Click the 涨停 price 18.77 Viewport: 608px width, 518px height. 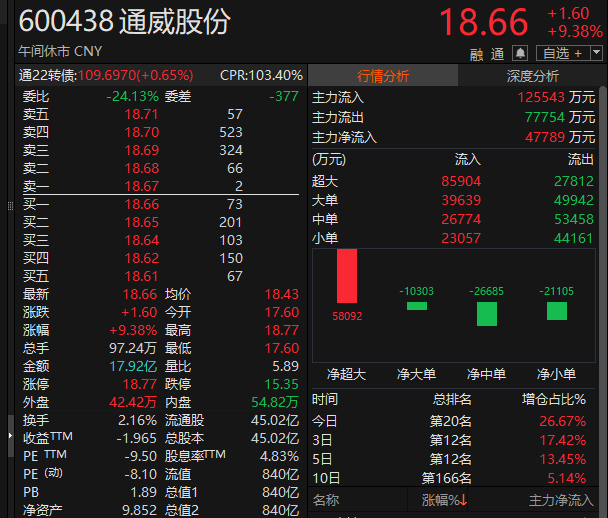140,384
